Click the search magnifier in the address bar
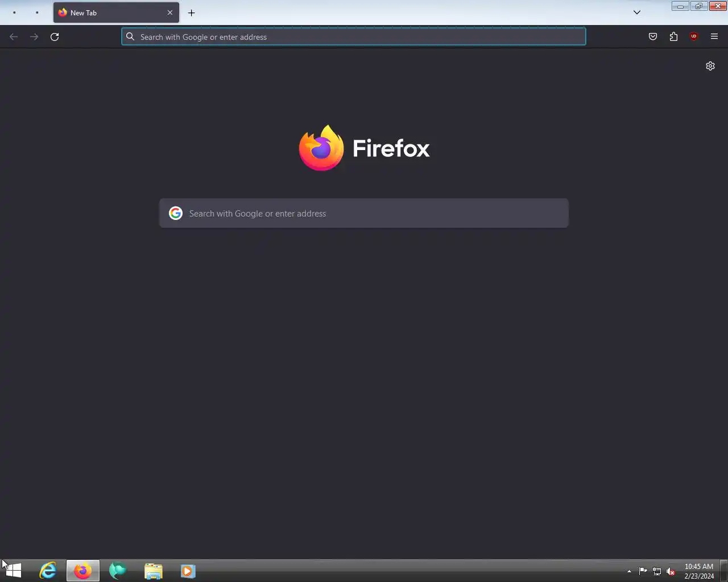The height and width of the screenshot is (582, 728). pyautogui.click(x=130, y=37)
